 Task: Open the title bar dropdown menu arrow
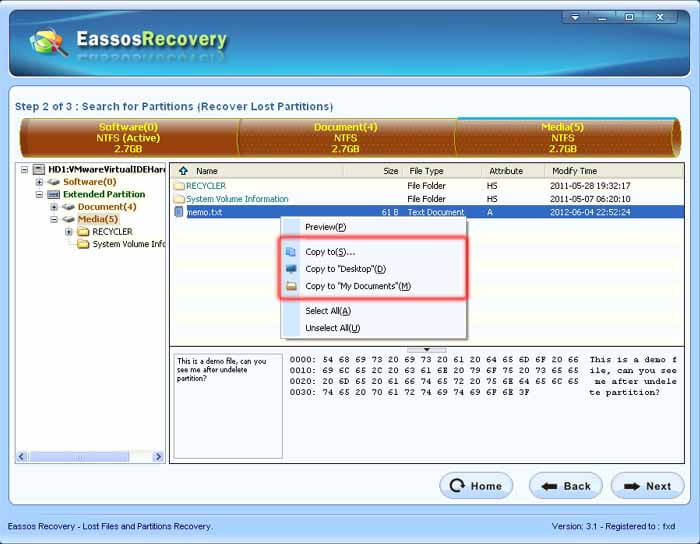coord(575,17)
